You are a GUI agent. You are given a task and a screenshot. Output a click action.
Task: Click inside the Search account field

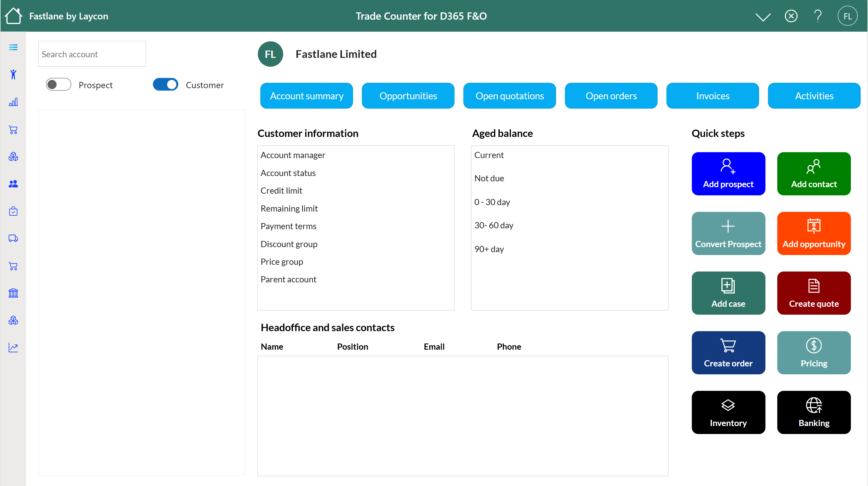[x=92, y=54]
